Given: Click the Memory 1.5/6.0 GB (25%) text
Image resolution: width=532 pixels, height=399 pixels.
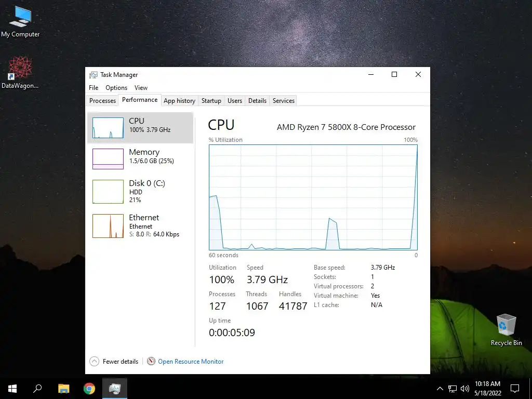Looking at the screenshot, I should (151, 161).
